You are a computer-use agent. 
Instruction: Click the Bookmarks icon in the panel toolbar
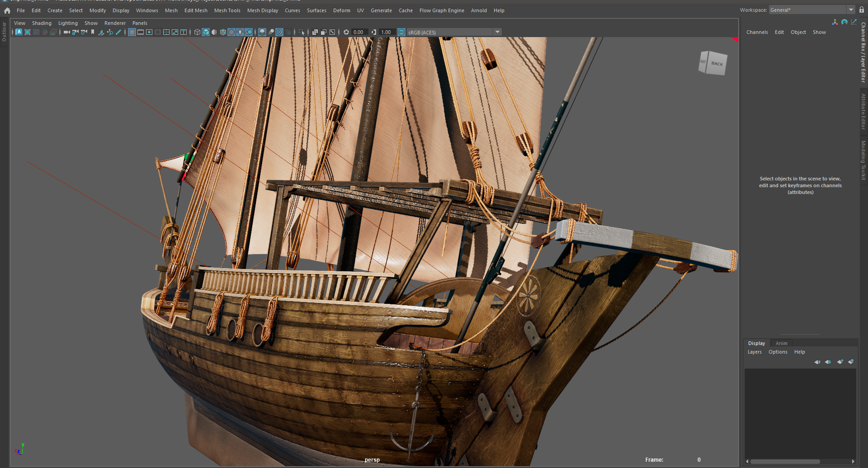(x=93, y=32)
